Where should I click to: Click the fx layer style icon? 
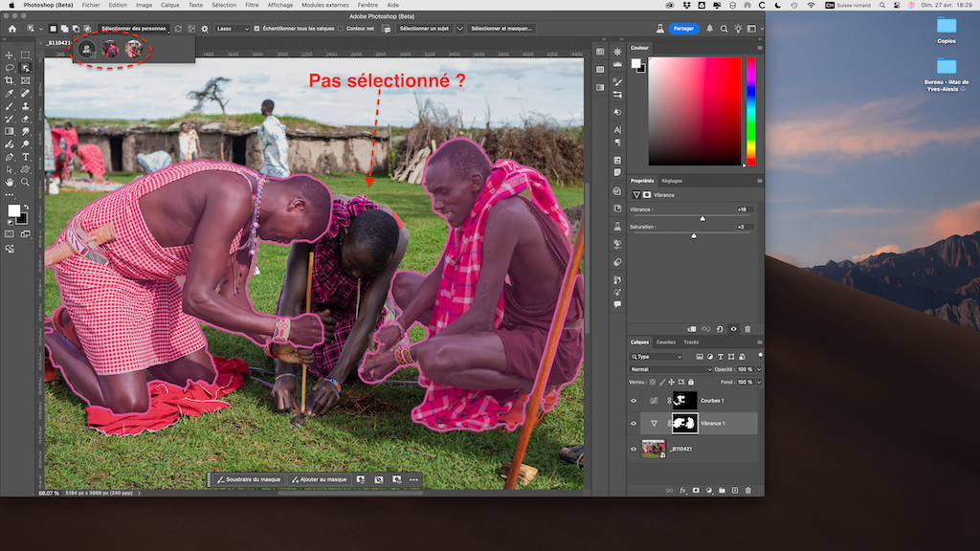tap(683, 491)
